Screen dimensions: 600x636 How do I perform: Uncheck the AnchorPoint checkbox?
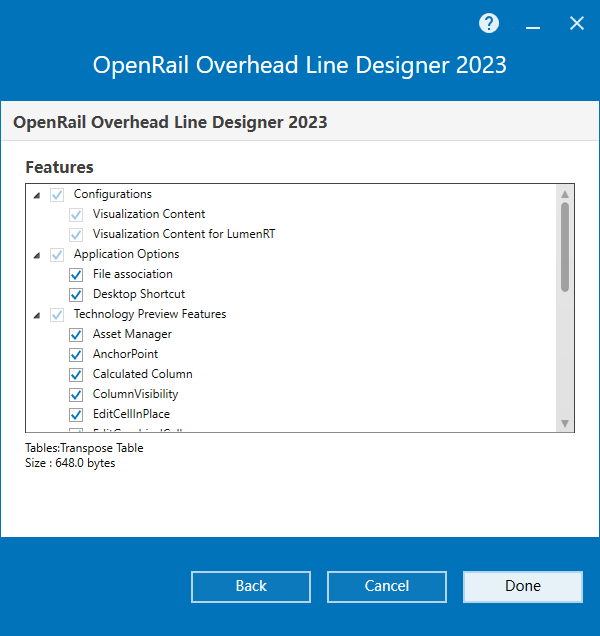click(x=76, y=355)
